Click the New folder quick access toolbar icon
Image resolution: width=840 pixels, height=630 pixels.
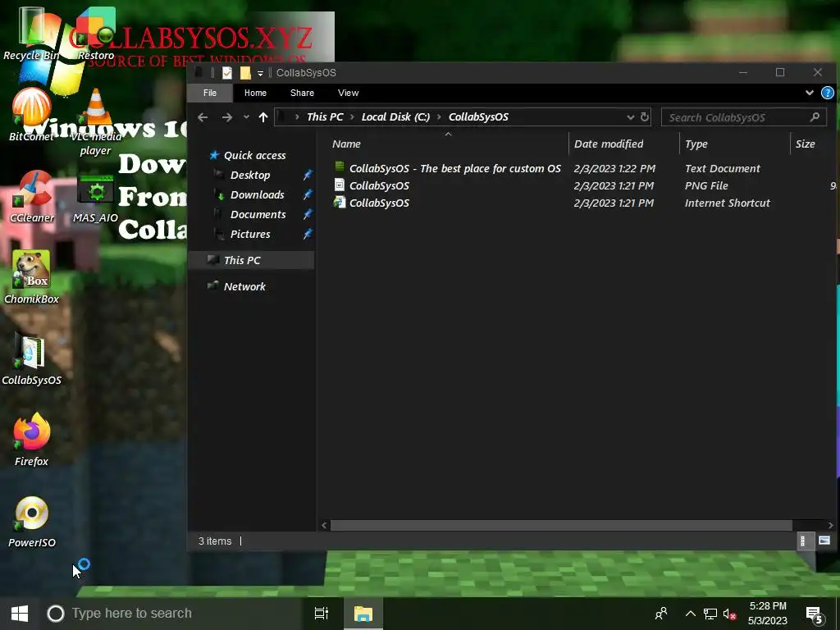(245, 73)
